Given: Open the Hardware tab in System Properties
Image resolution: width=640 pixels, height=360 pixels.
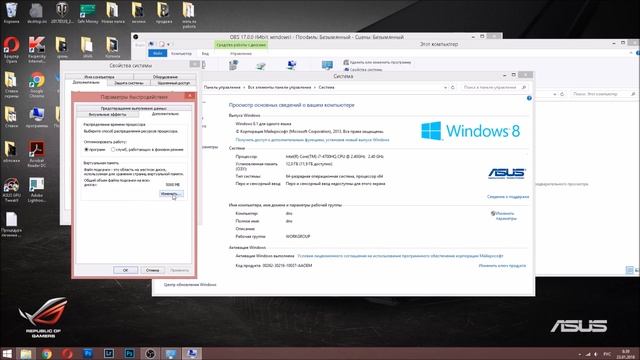Looking at the screenshot, I should pyautogui.click(x=165, y=77).
